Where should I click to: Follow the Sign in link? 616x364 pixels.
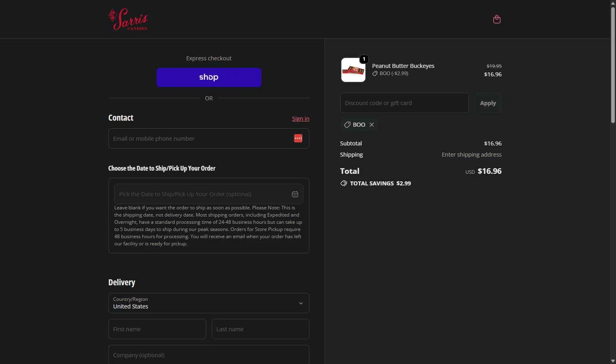[301, 119]
